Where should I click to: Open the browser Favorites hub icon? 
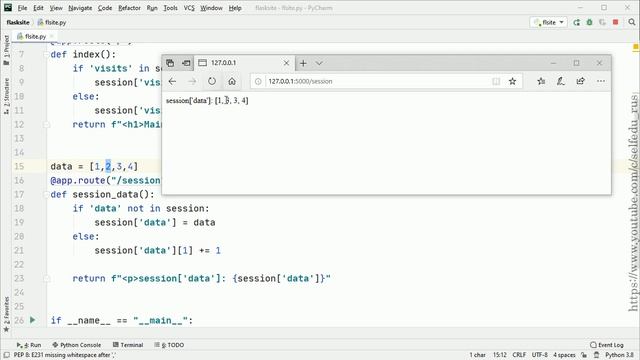click(541, 81)
